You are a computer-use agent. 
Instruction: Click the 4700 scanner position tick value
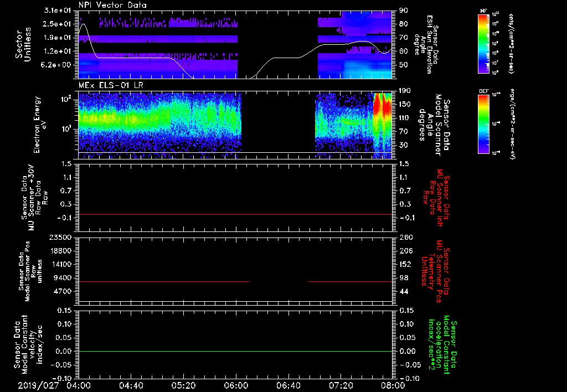click(63, 291)
